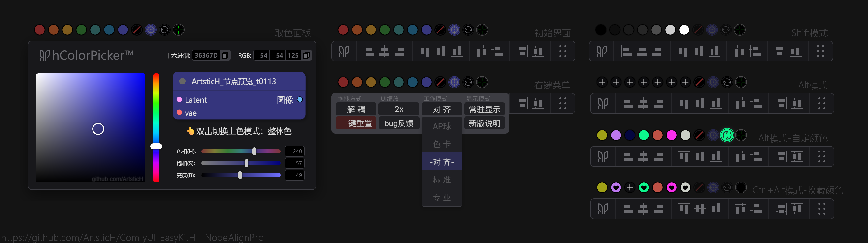868x243 pixels.
Task: Open the GitHub URL at bottom left
Action: 132,238
